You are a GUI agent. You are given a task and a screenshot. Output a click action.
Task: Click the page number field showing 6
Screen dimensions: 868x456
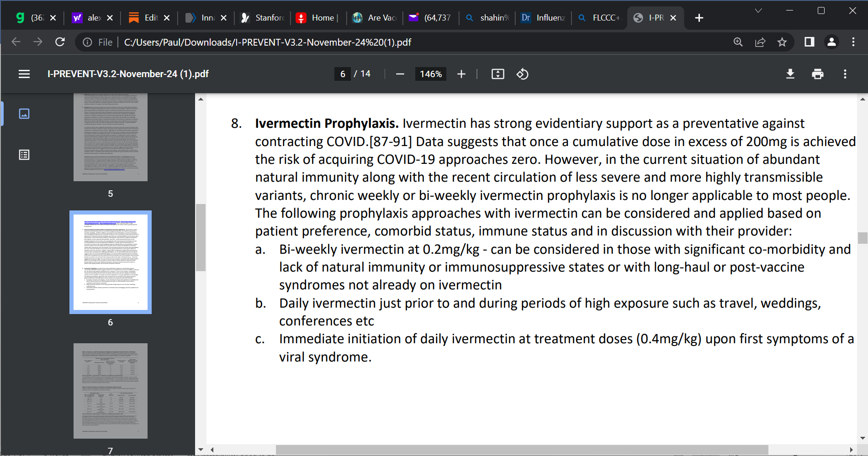click(x=343, y=74)
